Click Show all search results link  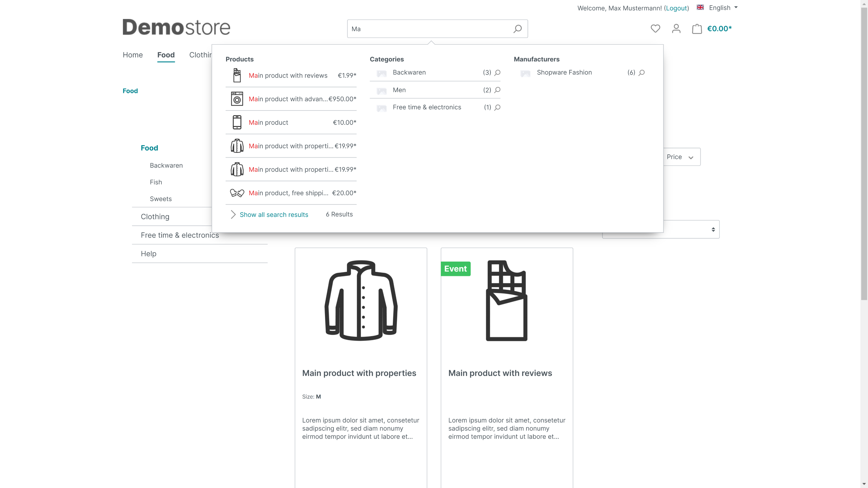[274, 215]
